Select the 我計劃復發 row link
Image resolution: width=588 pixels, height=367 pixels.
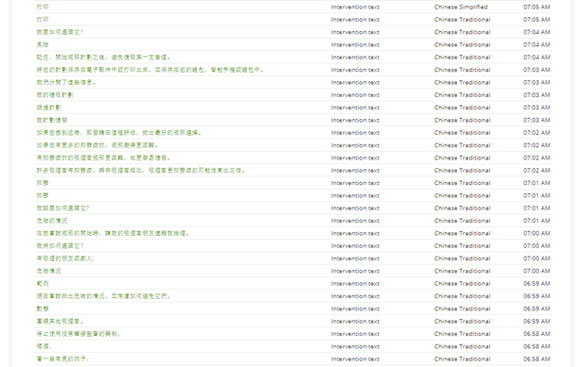(52, 120)
